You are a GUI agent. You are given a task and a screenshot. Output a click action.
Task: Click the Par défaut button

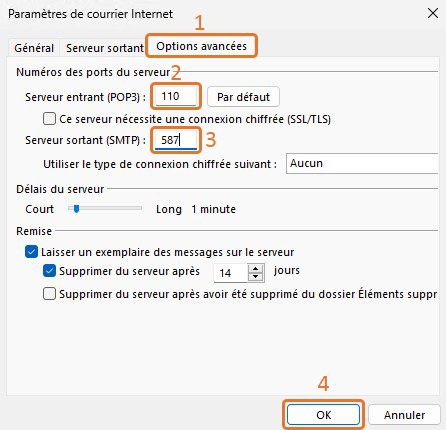pos(243,97)
